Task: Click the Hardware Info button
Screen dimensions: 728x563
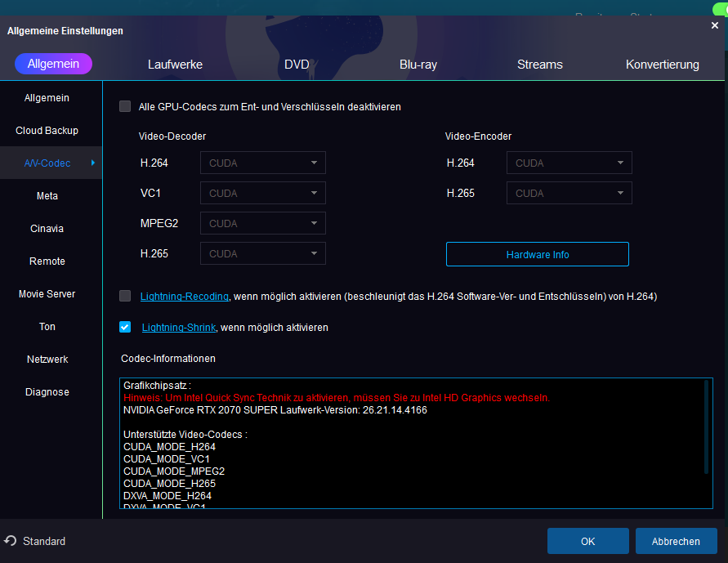Action: pos(537,254)
